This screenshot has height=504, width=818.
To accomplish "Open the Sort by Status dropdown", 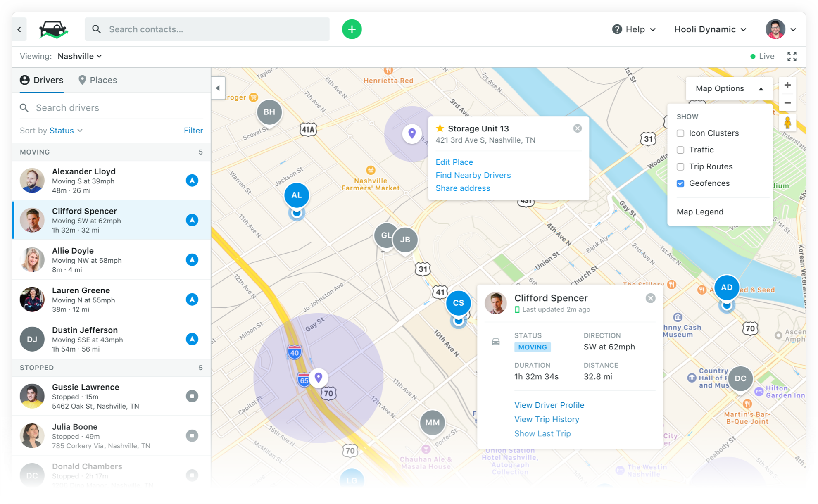I will pyautogui.click(x=66, y=131).
